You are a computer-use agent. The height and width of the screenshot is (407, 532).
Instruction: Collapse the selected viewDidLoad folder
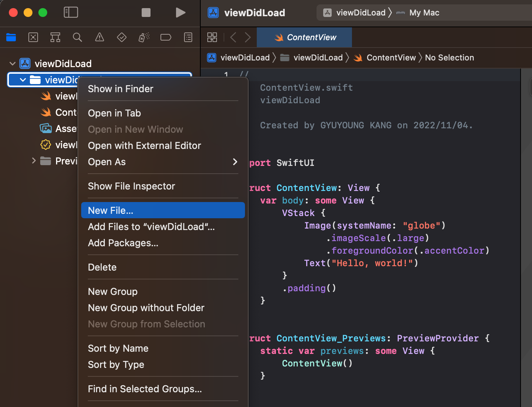23,80
